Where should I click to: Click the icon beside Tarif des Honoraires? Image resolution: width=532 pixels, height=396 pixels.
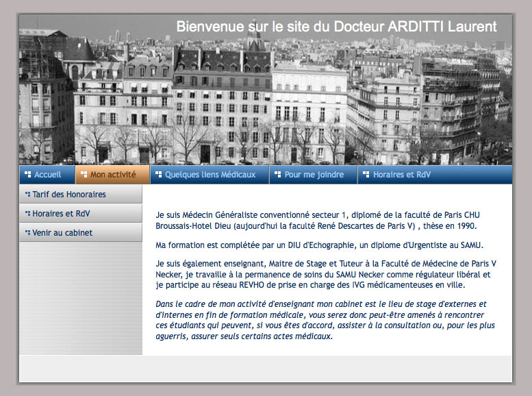[27, 195]
